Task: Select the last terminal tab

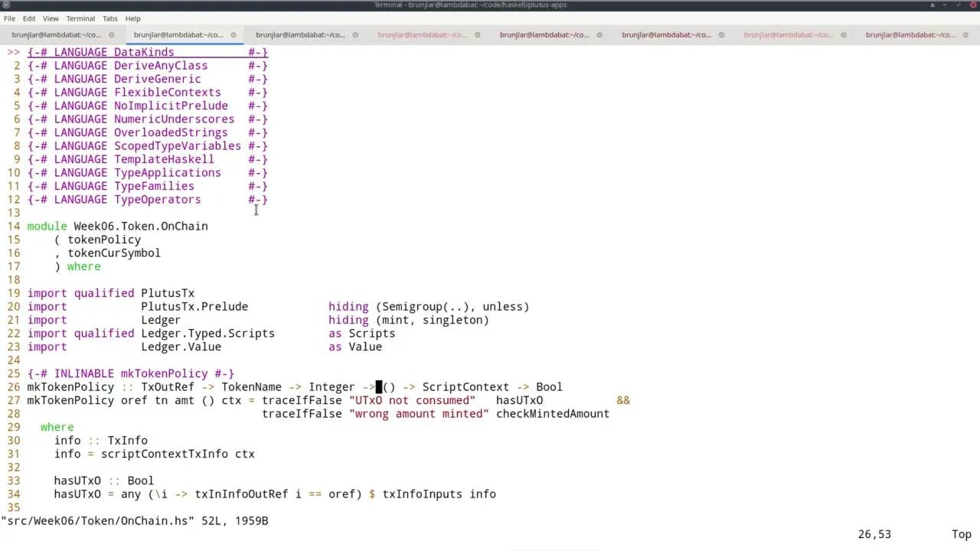Action: (910, 34)
